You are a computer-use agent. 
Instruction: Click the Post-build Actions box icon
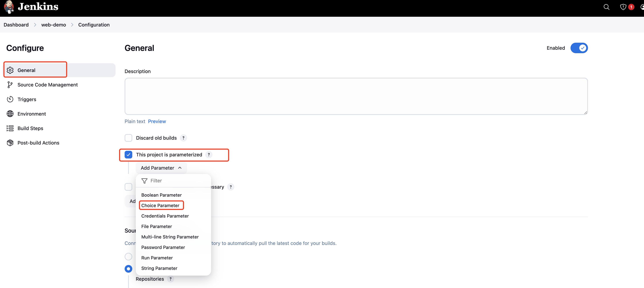tap(10, 143)
